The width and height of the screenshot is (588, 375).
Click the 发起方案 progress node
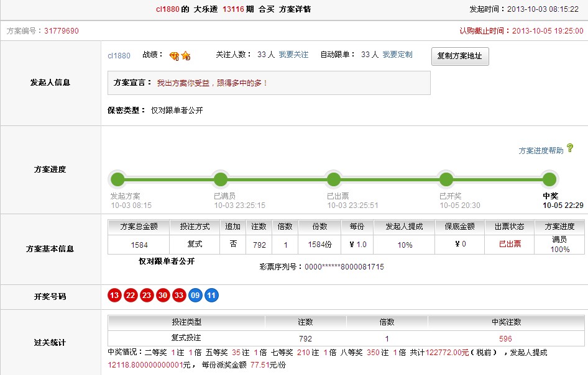[117, 179]
